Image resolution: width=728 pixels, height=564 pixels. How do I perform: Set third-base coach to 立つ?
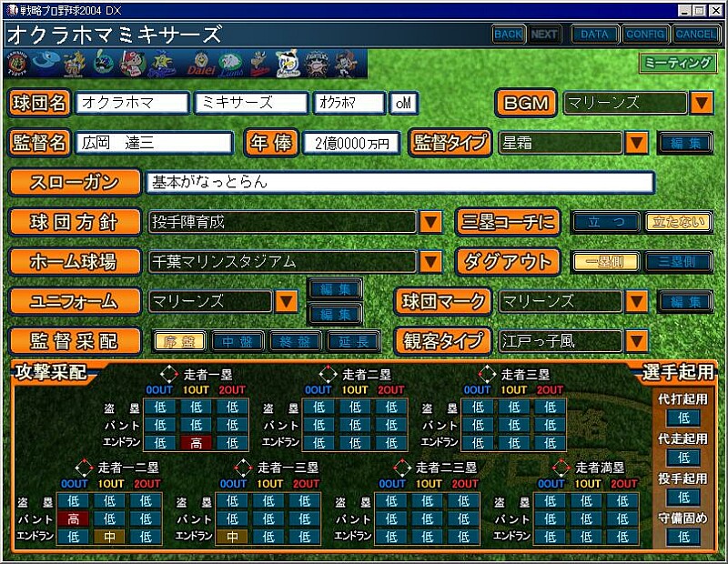click(x=606, y=222)
